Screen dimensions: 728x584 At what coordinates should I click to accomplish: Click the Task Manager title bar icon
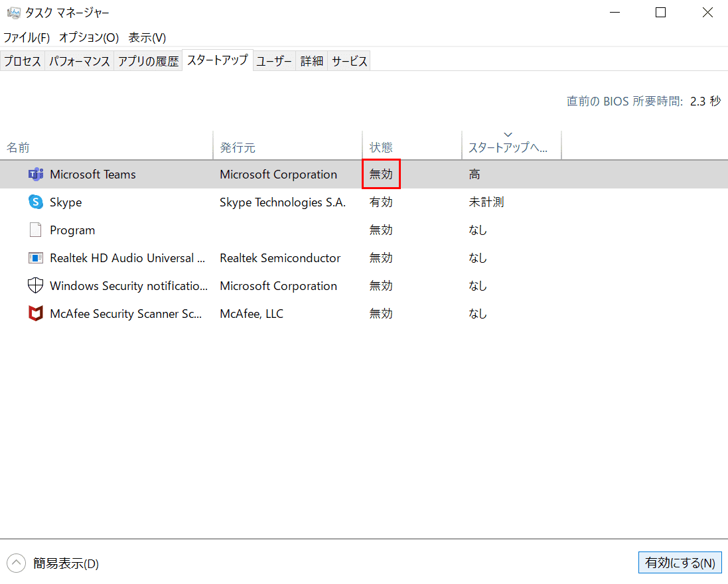14,13
